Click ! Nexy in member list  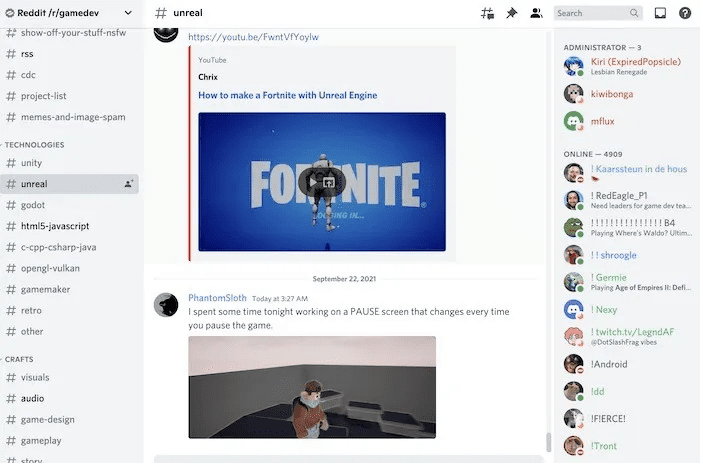(x=626, y=309)
